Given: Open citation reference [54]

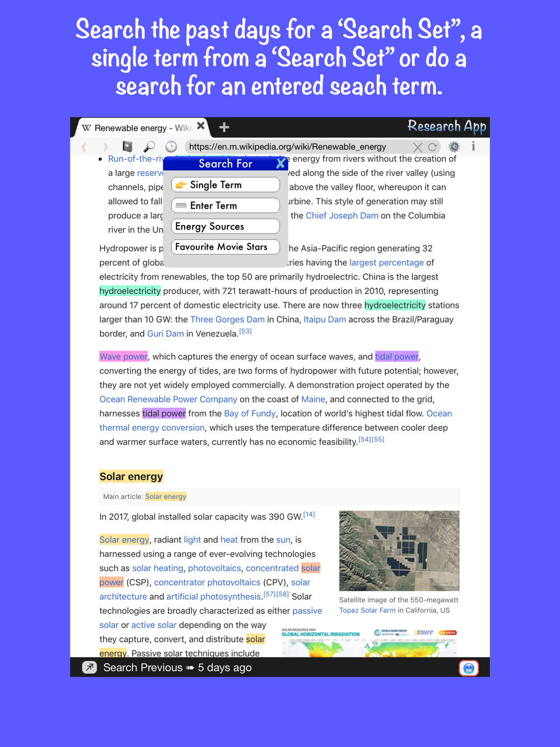Looking at the screenshot, I should [x=365, y=440].
